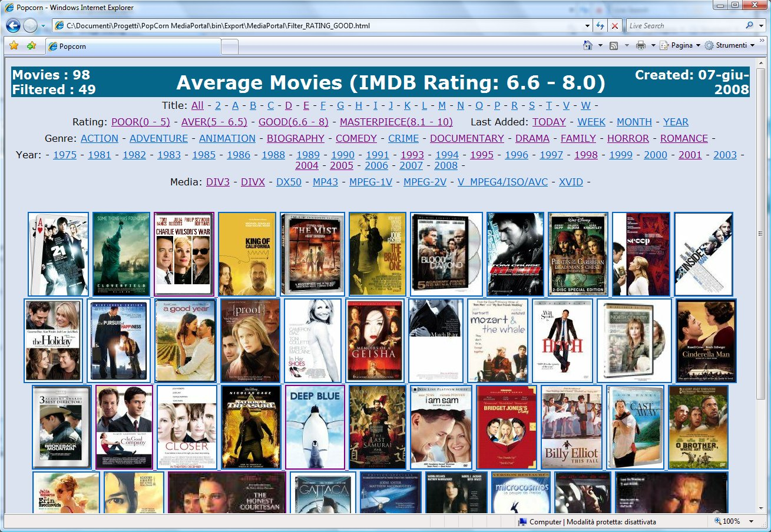Open the Billy Elliot poster
This screenshot has height=532, width=771.
click(571, 427)
